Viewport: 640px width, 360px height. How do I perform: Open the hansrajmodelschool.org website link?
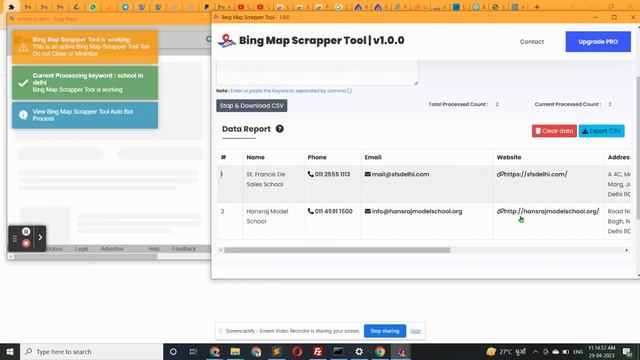[x=548, y=211]
